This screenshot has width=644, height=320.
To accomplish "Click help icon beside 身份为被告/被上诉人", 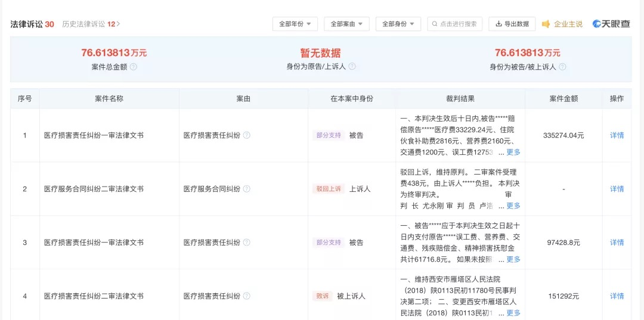I will (x=562, y=67).
